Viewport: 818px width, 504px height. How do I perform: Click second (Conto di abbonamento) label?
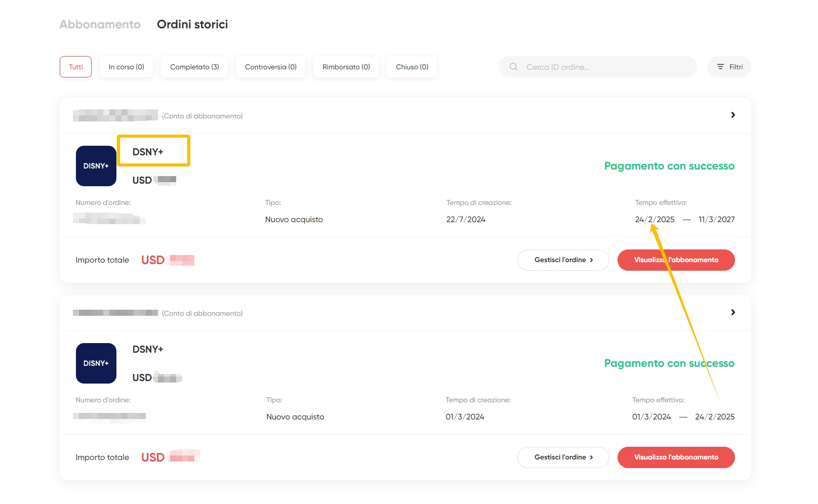tap(202, 313)
